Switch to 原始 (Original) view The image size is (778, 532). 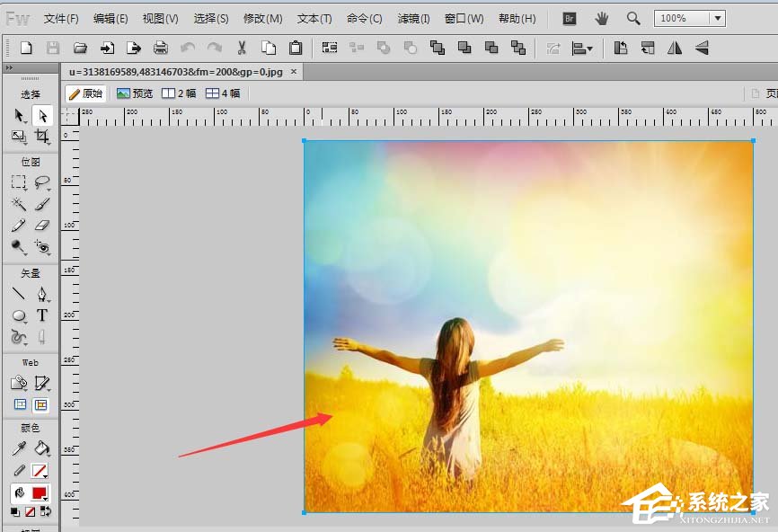point(86,93)
